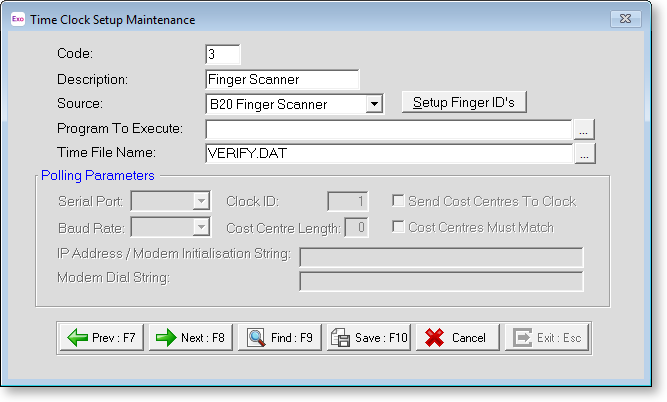This screenshot has width=667, height=402.
Task: Open search with Find : F9 button
Action: (280, 338)
